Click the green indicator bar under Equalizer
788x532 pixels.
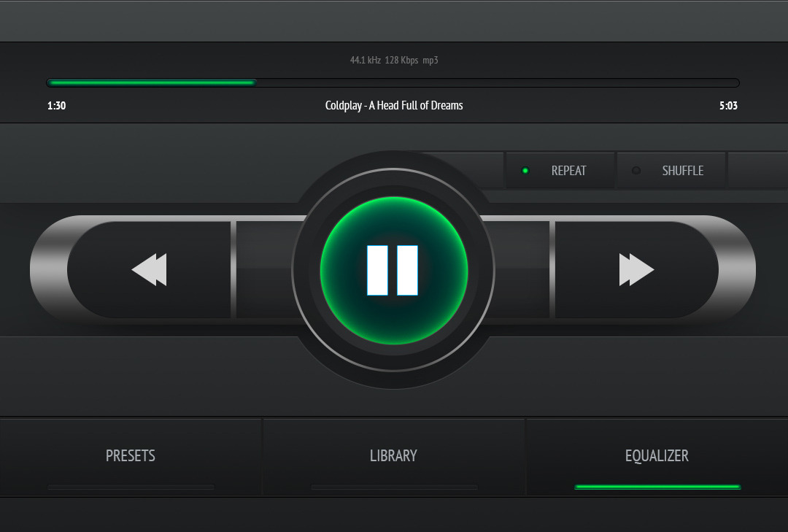click(x=657, y=487)
